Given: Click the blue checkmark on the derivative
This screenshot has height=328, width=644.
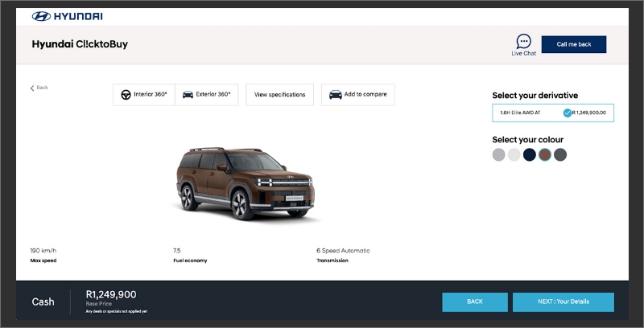Looking at the screenshot, I should pyautogui.click(x=568, y=113).
